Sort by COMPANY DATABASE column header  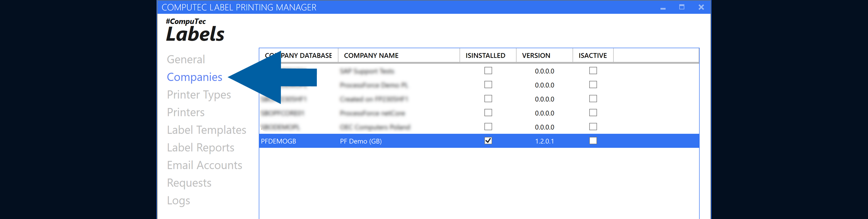pos(299,55)
